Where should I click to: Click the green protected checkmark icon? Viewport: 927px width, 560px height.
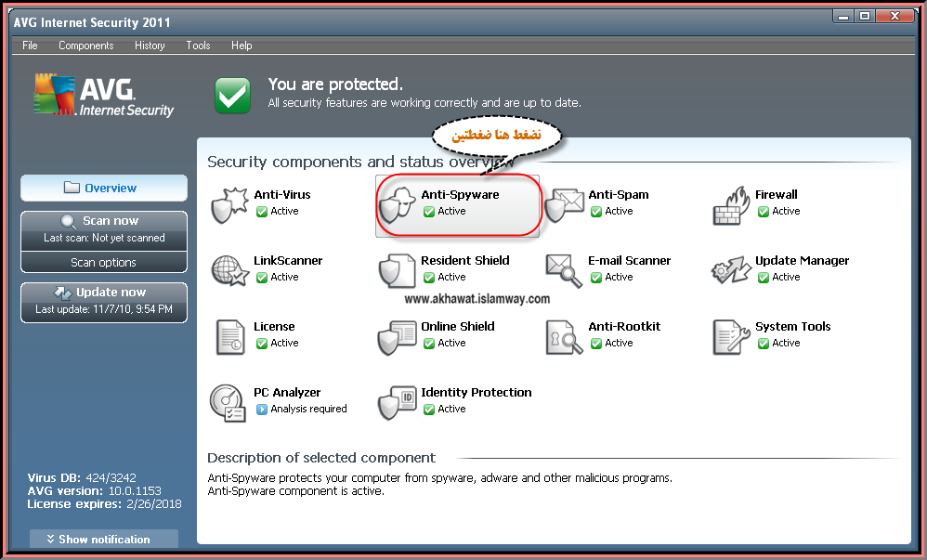click(x=232, y=95)
